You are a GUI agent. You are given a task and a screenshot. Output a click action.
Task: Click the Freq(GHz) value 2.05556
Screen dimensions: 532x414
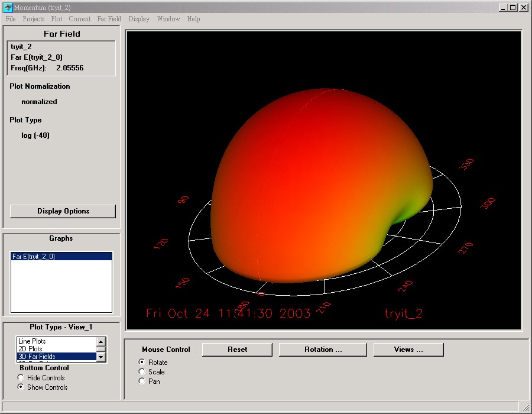[70, 68]
